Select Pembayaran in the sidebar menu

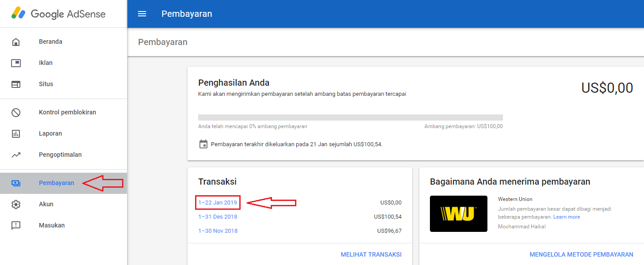pyautogui.click(x=57, y=182)
